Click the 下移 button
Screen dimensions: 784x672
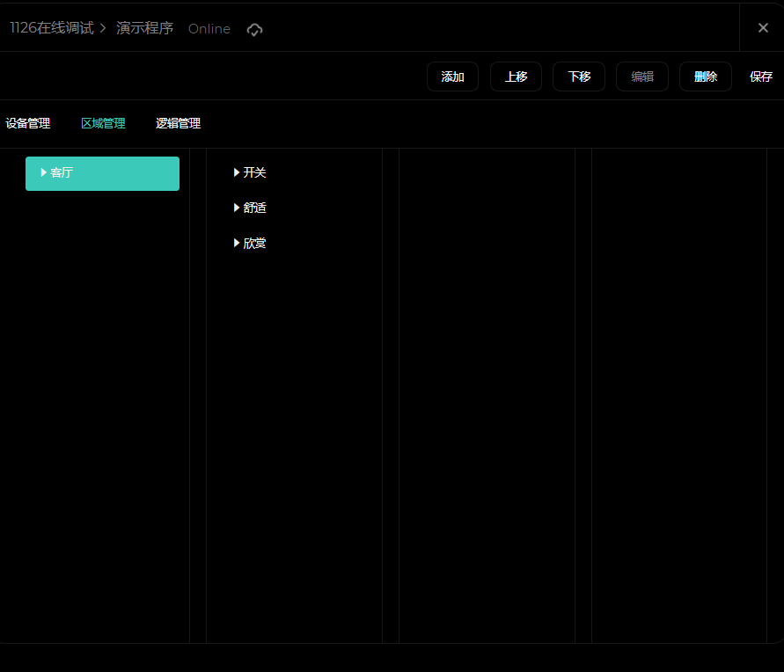click(579, 77)
